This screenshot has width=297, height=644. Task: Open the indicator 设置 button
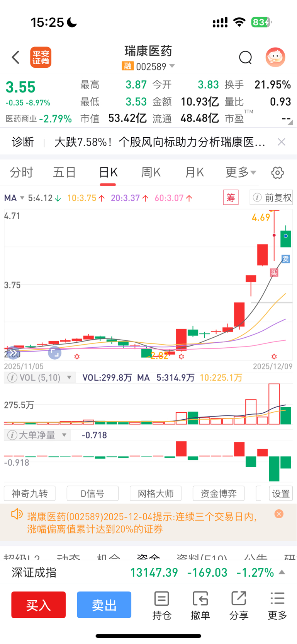click(x=281, y=494)
